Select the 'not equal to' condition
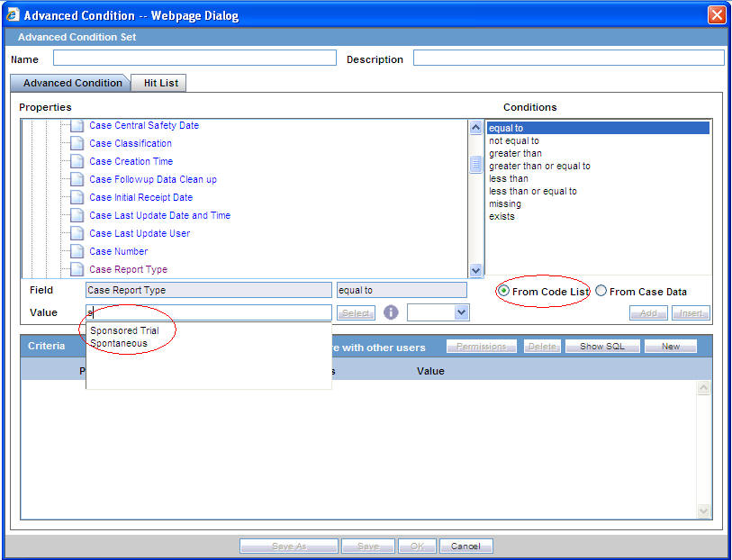 coord(514,140)
